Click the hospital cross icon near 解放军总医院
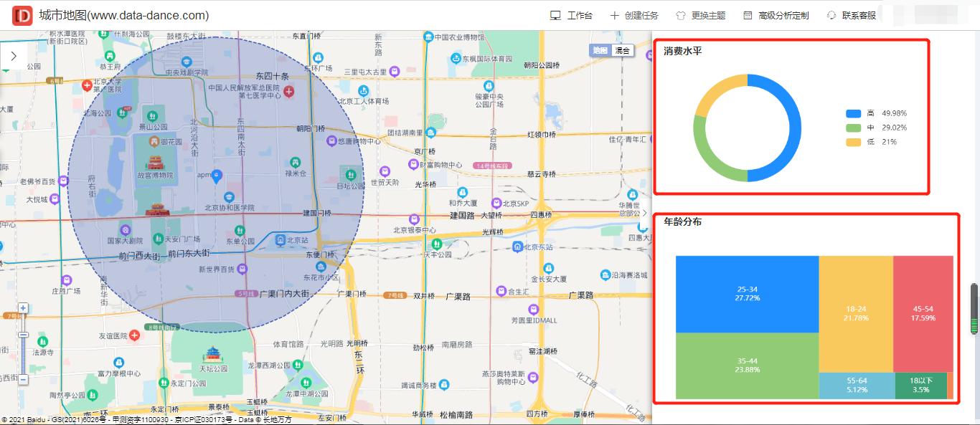This screenshot has width=980, height=425. (x=288, y=91)
